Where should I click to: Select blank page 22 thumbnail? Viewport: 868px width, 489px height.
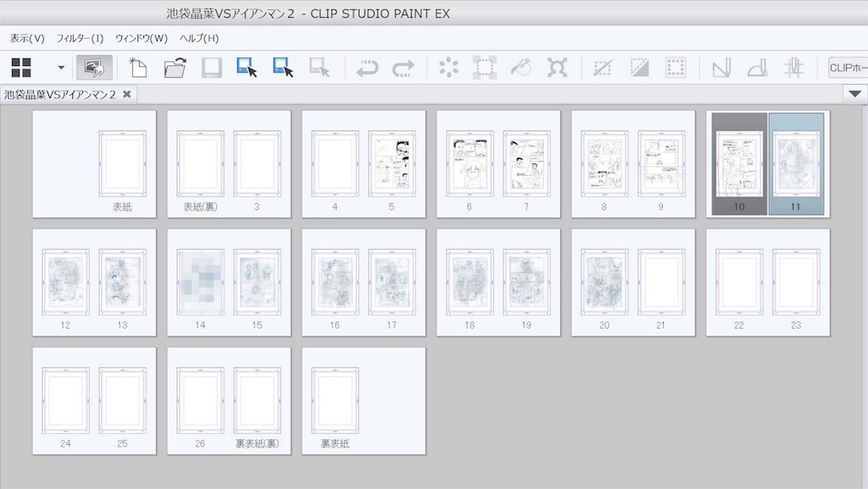point(739,283)
